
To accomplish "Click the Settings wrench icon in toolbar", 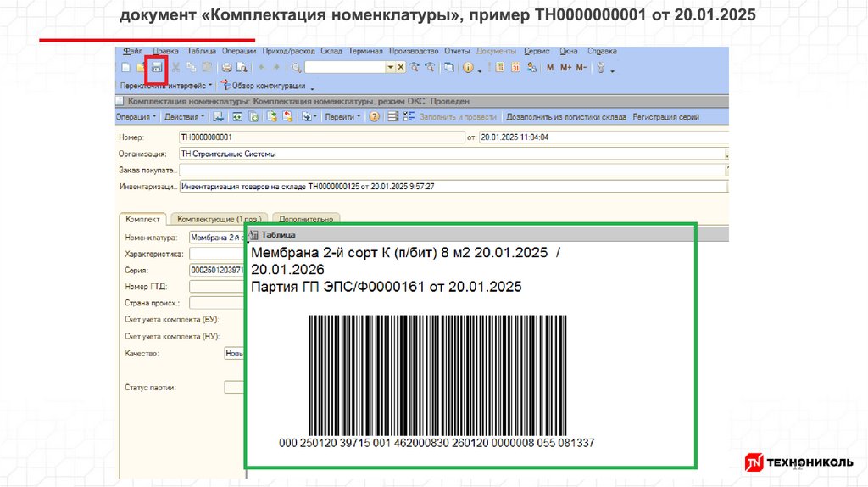I will coord(601,68).
